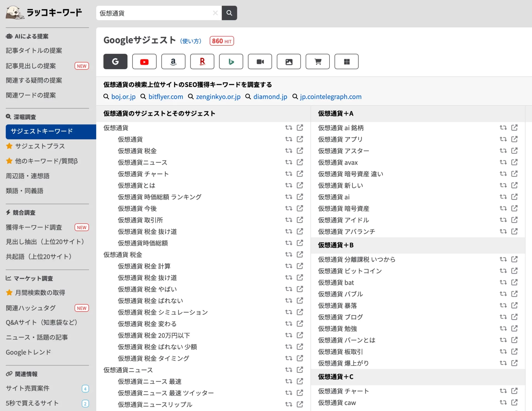Select the Amazon suggest source button
The width and height of the screenshot is (532, 411).
(x=173, y=61)
